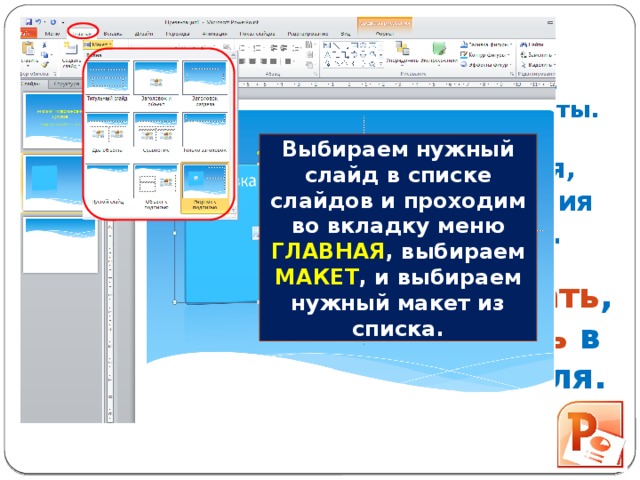The width and height of the screenshot is (640, 480).
Task: Switch to the Слайды pane tab
Action: (33, 84)
